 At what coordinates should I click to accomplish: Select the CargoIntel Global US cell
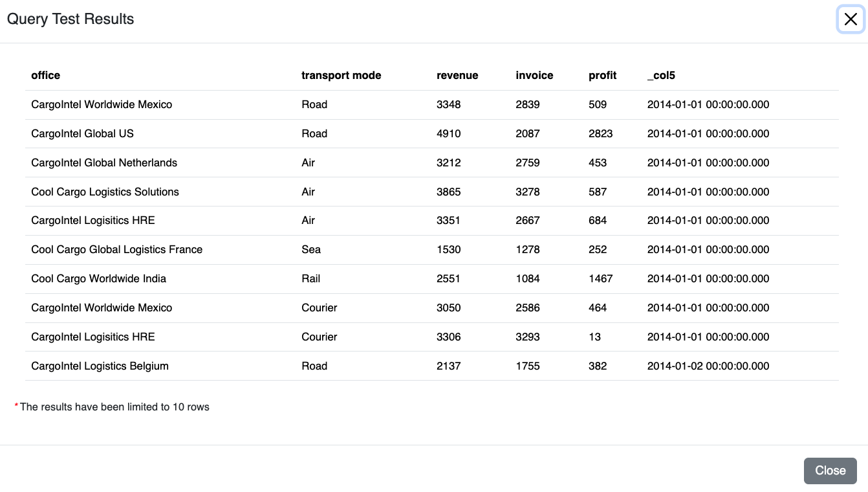[x=82, y=133]
